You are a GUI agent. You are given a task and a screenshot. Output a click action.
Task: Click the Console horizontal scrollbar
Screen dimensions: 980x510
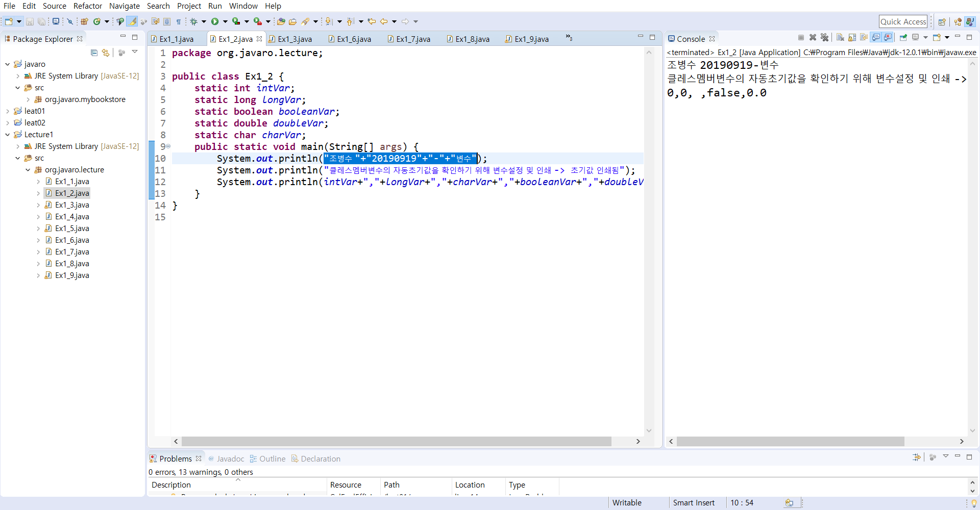pos(790,442)
